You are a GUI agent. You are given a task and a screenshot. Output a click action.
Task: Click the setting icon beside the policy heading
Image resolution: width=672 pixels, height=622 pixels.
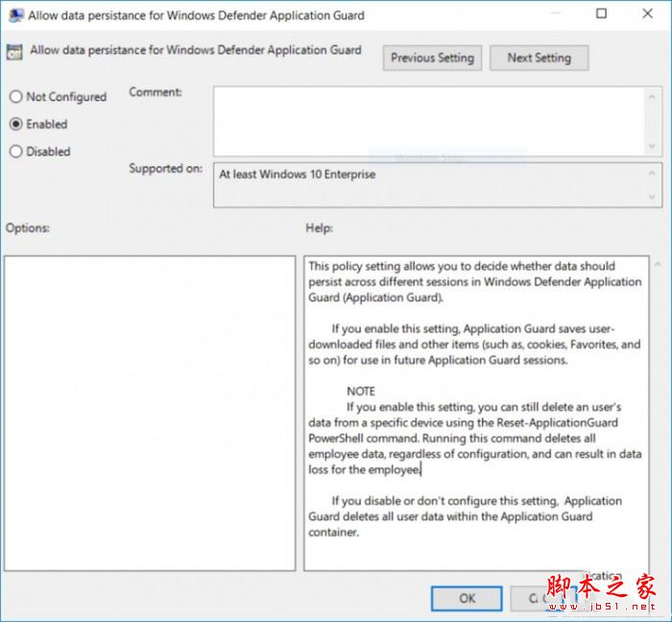[15, 52]
